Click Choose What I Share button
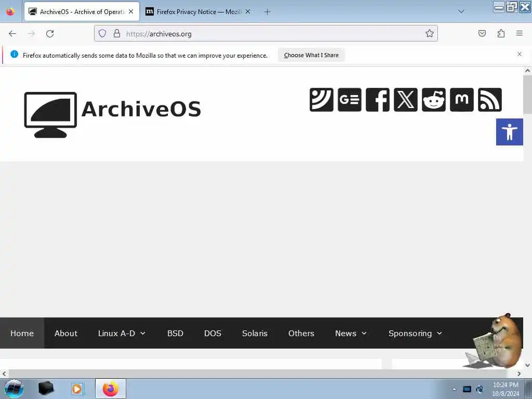The image size is (532, 399). 311,55
